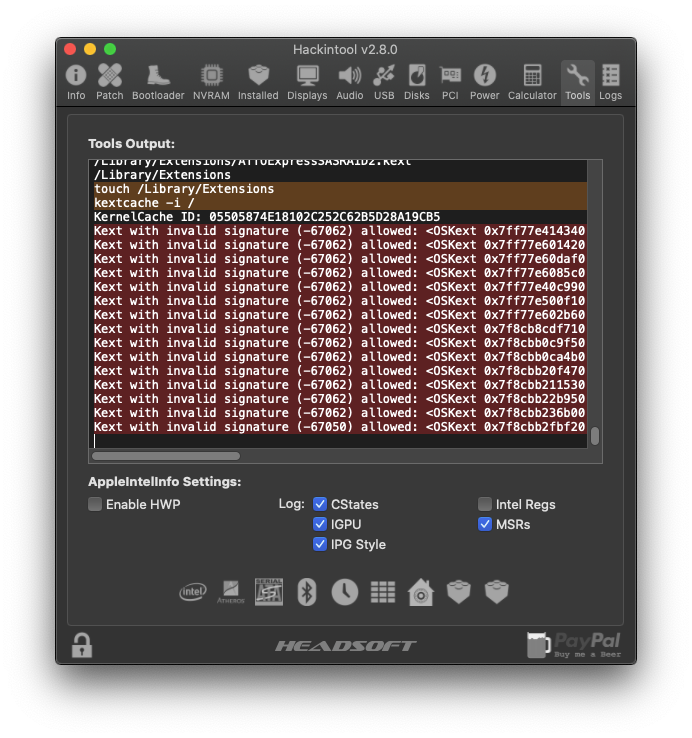Uncheck the MSRs checkbox
Screen dimensions: 692x738
(x=485, y=524)
